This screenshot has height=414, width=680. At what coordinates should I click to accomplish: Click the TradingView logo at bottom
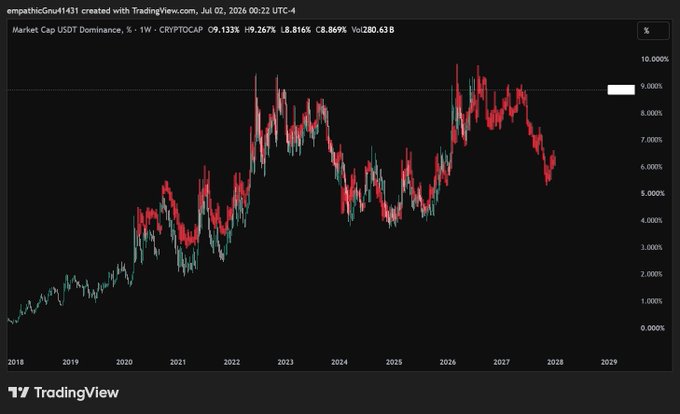[x=63, y=392]
